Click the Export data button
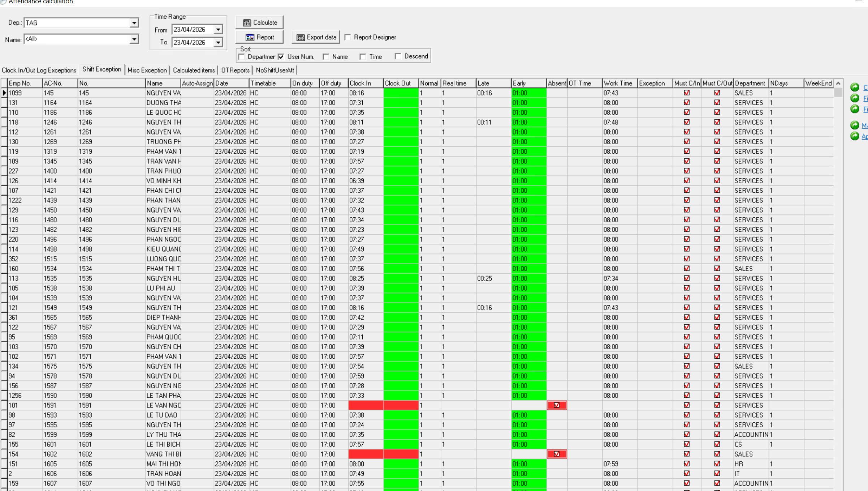Viewport: 868px width, 491px height. click(316, 37)
